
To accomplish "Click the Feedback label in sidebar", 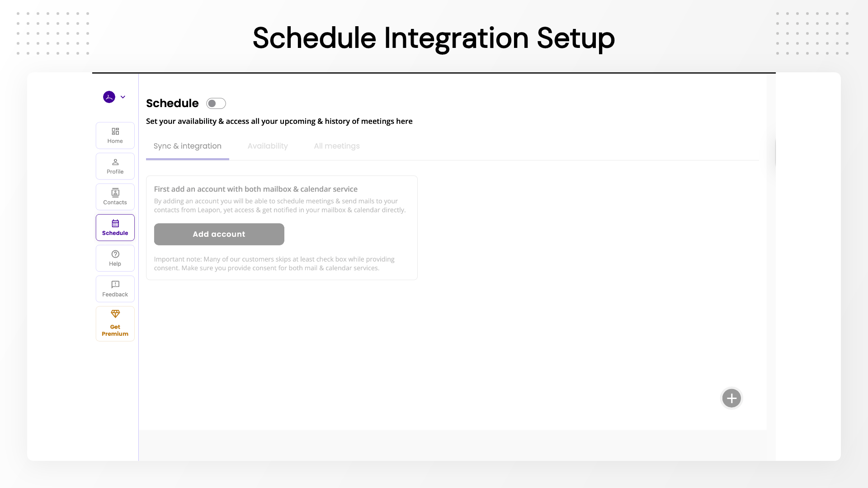I will tap(115, 294).
